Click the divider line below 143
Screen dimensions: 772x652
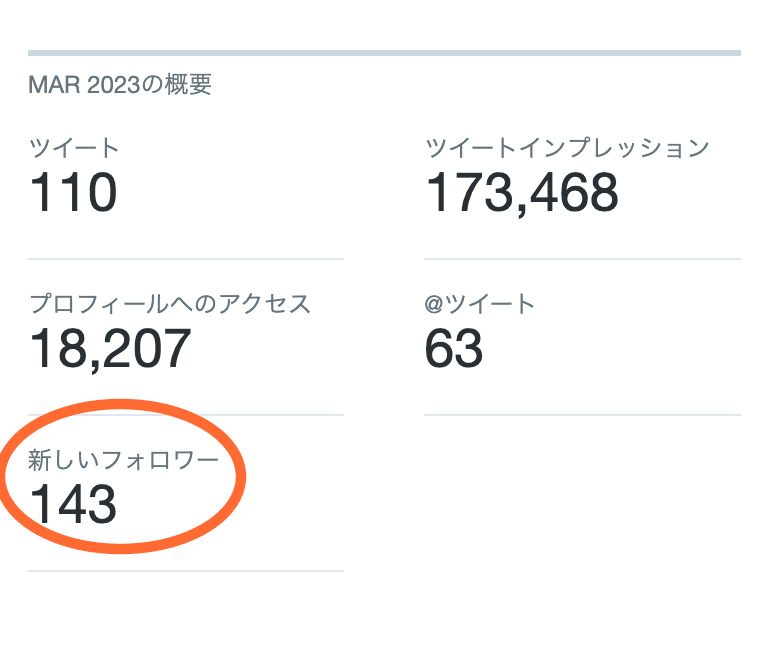pos(185,571)
